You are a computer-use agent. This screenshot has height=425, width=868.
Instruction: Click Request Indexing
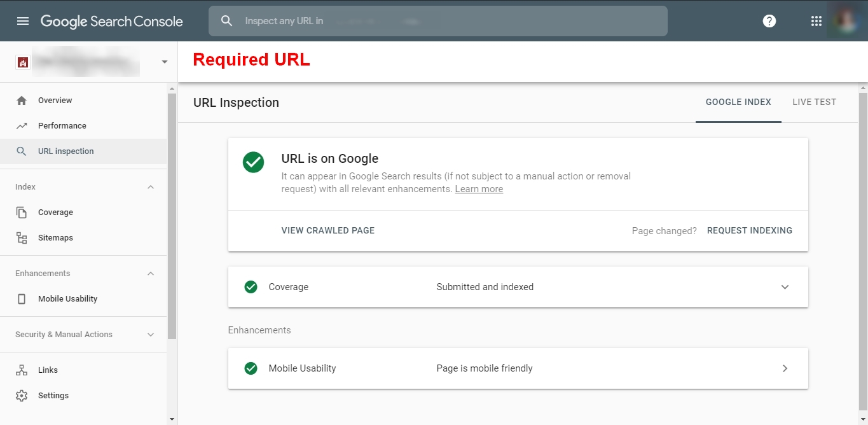click(x=750, y=231)
